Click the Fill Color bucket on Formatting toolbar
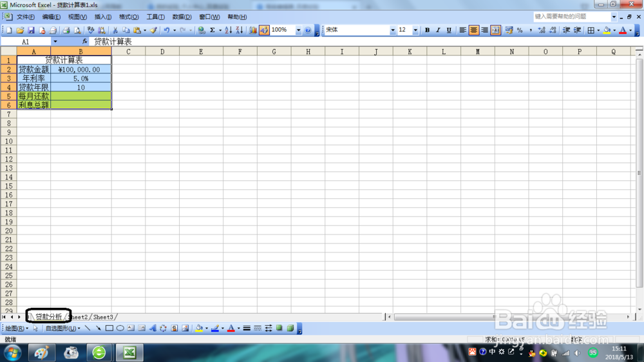 [607, 30]
